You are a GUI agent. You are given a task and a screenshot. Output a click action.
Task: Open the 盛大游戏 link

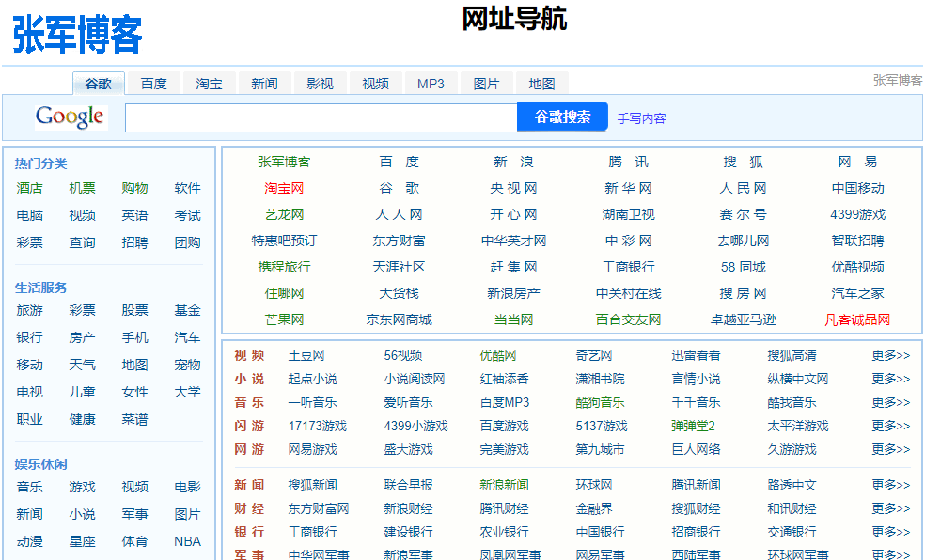point(409,450)
